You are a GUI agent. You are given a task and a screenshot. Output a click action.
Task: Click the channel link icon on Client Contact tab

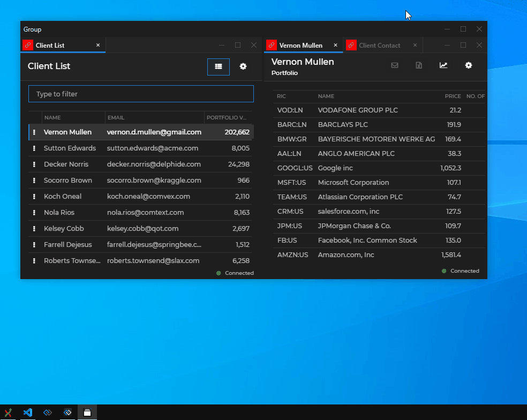351,45
